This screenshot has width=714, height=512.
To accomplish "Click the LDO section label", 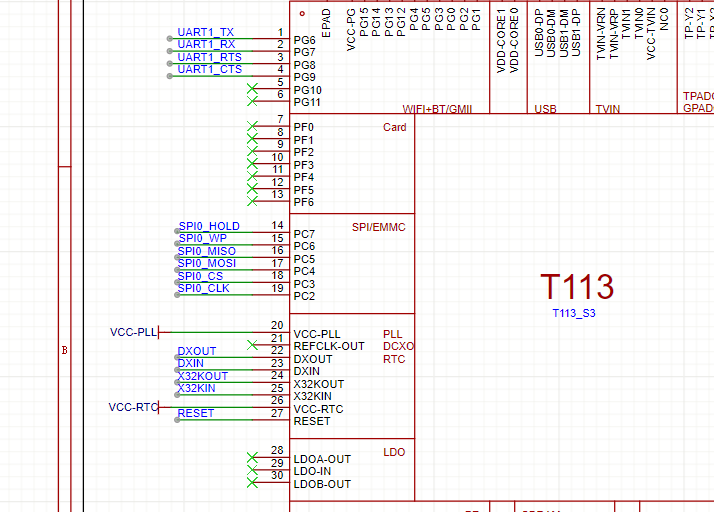I will point(394,452).
